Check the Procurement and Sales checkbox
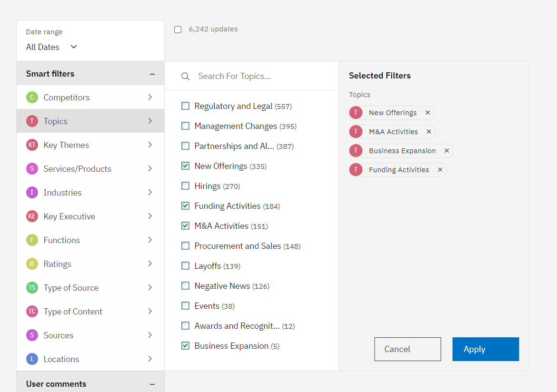The width and height of the screenshot is (557, 392). click(186, 245)
